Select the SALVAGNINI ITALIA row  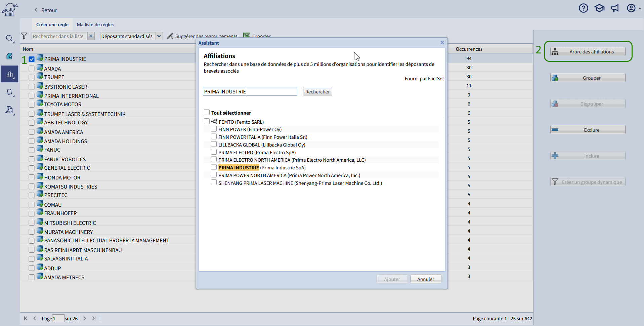point(66,258)
